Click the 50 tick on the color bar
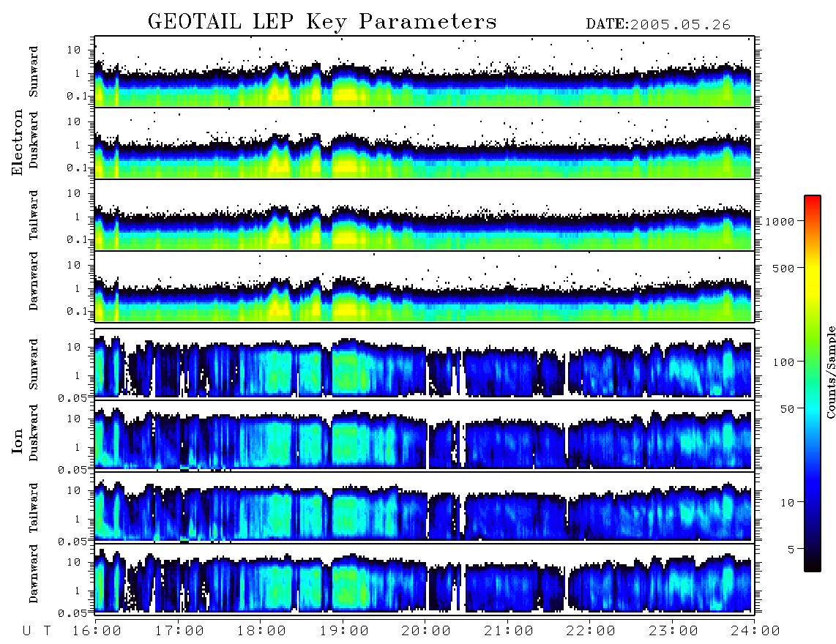Viewport: 836px width, 644px height. [x=786, y=409]
